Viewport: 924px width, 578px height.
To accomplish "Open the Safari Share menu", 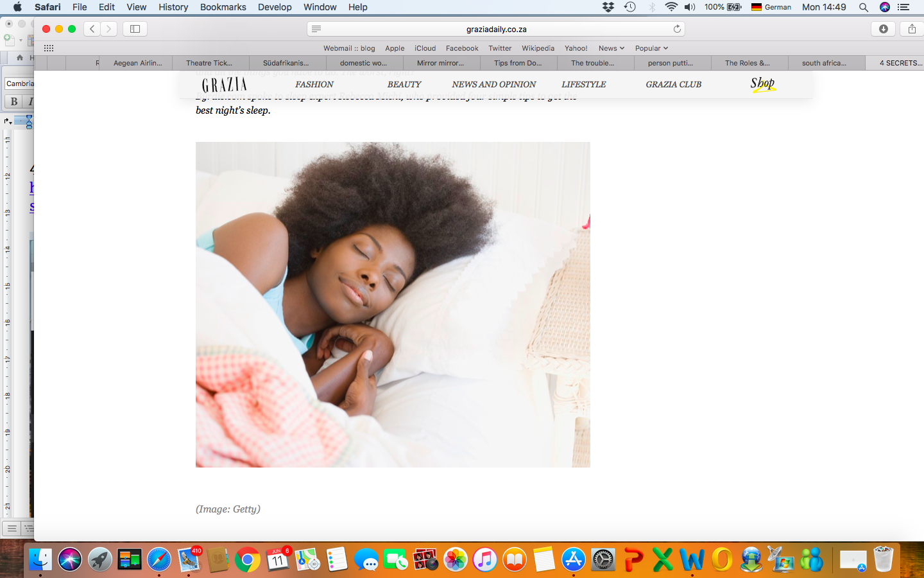I will (912, 29).
